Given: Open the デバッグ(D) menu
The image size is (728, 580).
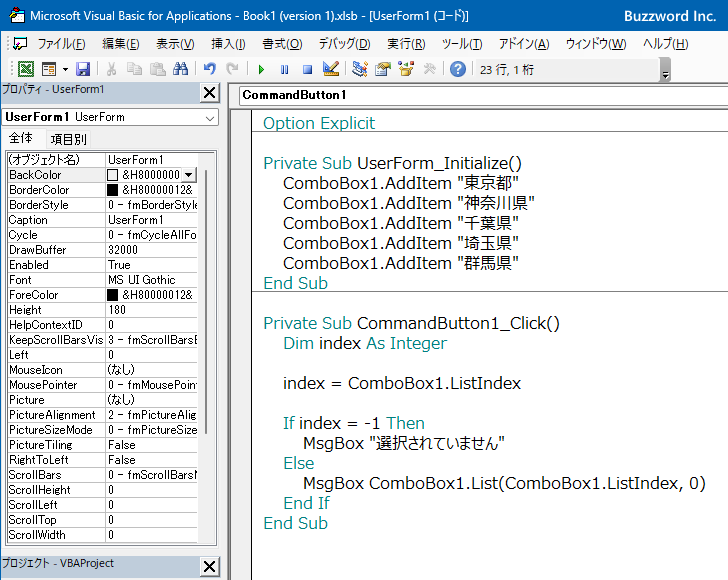Looking at the screenshot, I should 344,44.
